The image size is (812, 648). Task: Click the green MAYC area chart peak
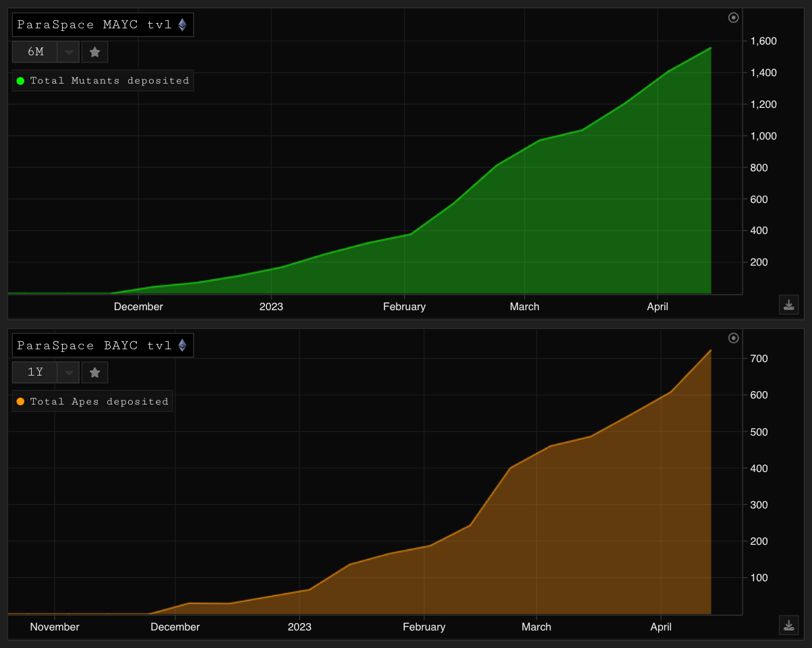[710, 48]
